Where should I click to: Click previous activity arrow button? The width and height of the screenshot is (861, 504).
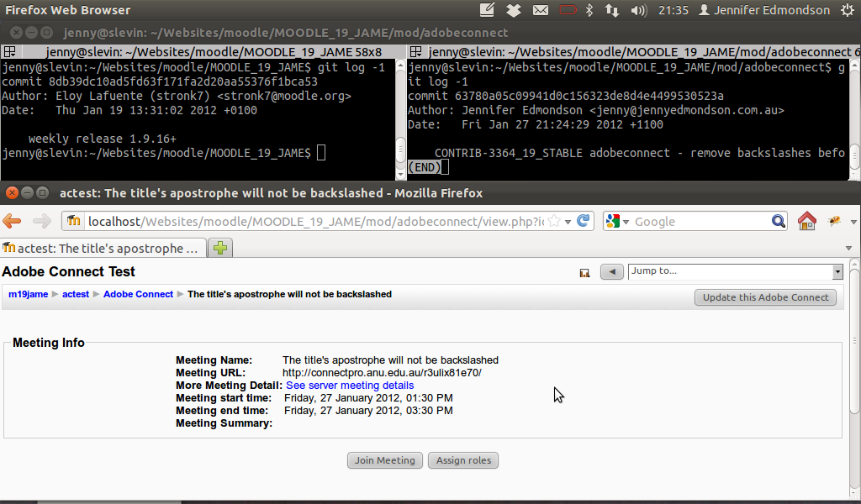tap(612, 271)
